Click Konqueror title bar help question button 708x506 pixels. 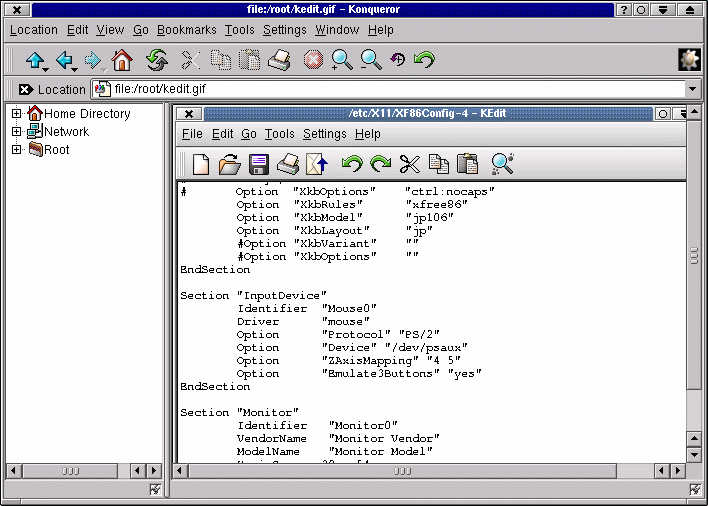(x=624, y=9)
